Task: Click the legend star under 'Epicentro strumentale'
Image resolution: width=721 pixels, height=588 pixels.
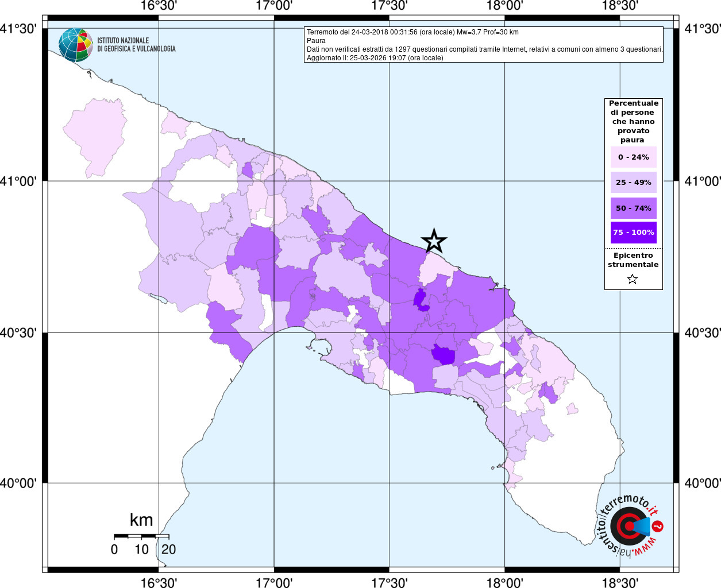Action: (633, 280)
